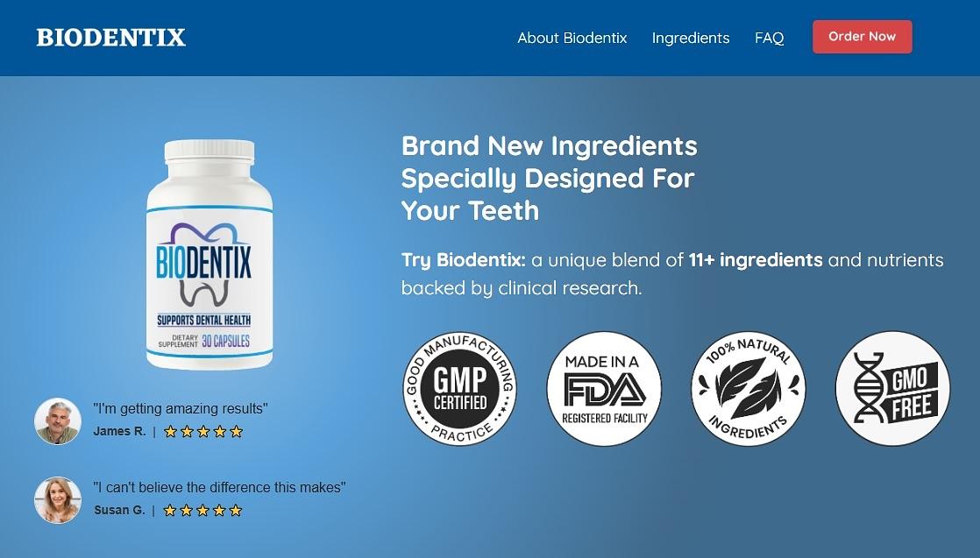Click Susan G.'s five-star rating

(202, 511)
